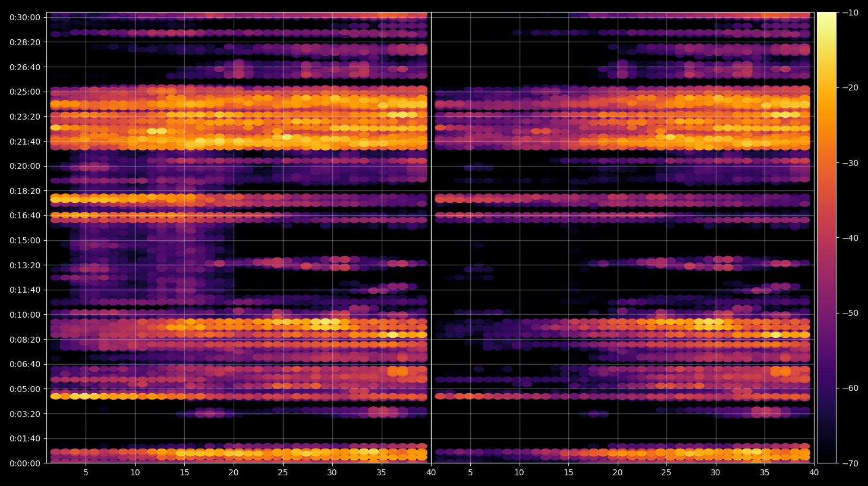Select the −60 colorbar tick label
This screenshot has width=868, height=486.
click(x=850, y=388)
